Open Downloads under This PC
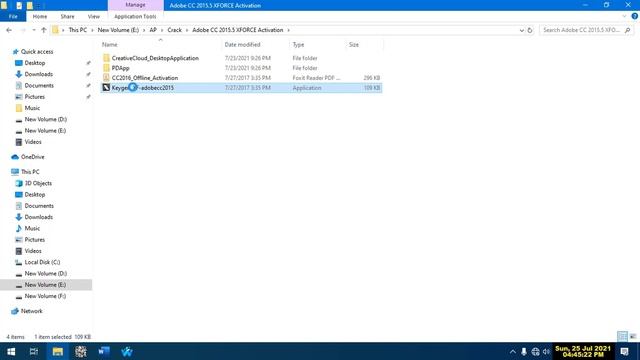 38,217
